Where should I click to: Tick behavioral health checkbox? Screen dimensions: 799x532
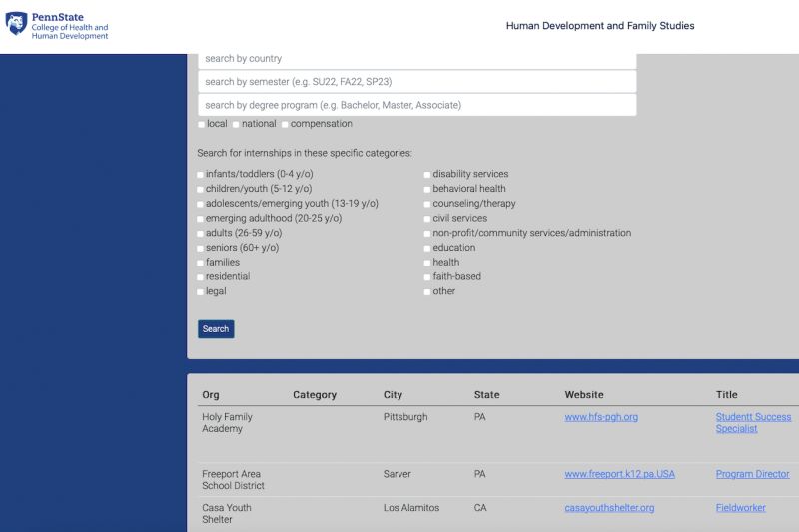tap(427, 189)
